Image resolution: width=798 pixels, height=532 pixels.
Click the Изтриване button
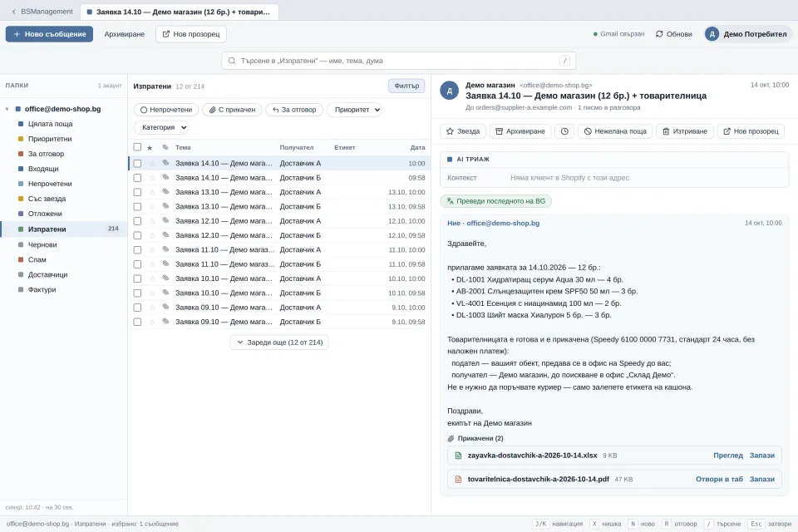click(684, 131)
